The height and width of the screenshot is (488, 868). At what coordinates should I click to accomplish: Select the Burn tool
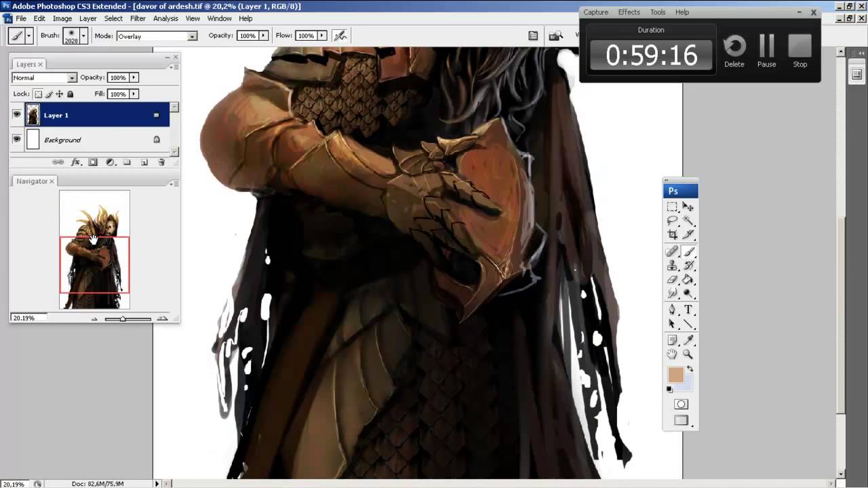coord(688,293)
